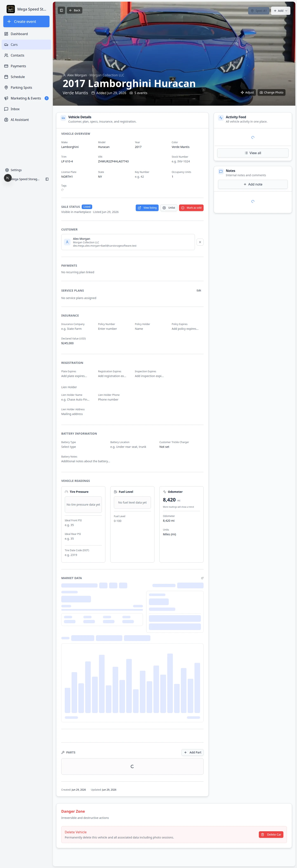Enter the Policy Number
The width and height of the screenshot is (297, 868).
point(113,329)
